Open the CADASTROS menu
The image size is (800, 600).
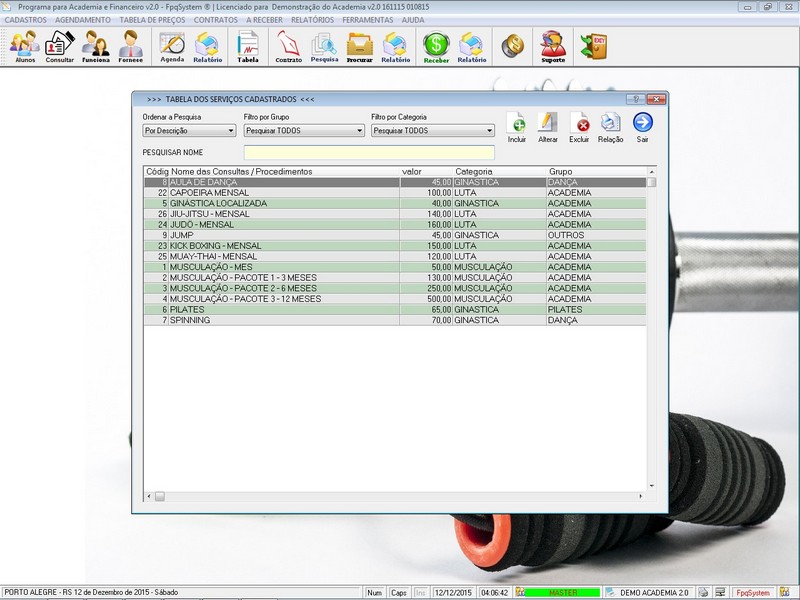point(26,19)
